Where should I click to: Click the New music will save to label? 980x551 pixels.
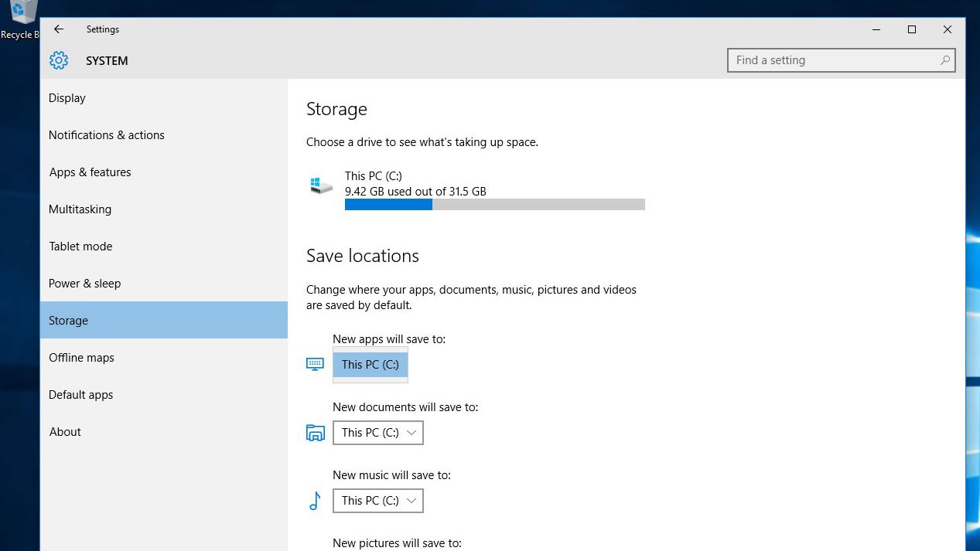pyautogui.click(x=391, y=475)
